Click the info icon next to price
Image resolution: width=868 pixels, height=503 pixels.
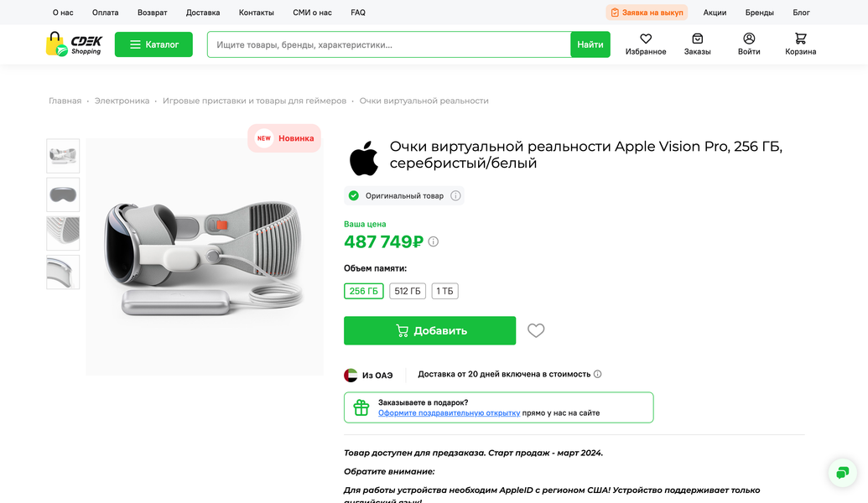434,241
